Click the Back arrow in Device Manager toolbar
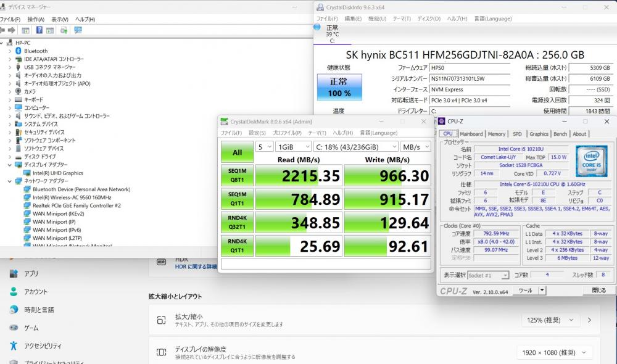617x364 pixels. 2,30
